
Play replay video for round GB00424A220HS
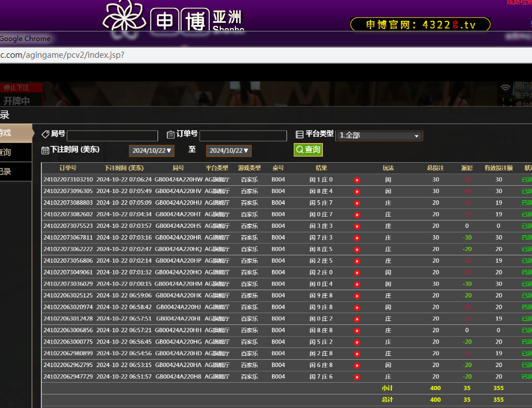pyautogui.click(x=357, y=226)
